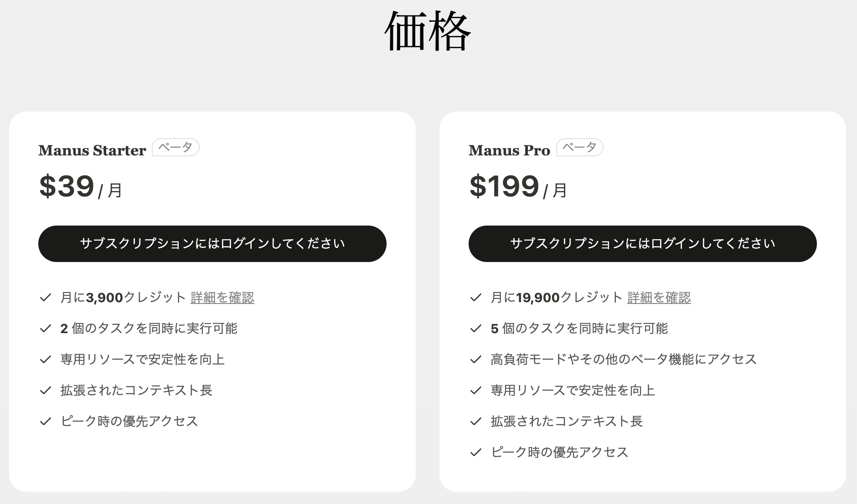Click Starter checkmark next to 拡張されたコンテキスト長
This screenshot has width=857, height=504.
pyautogui.click(x=46, y=391)
